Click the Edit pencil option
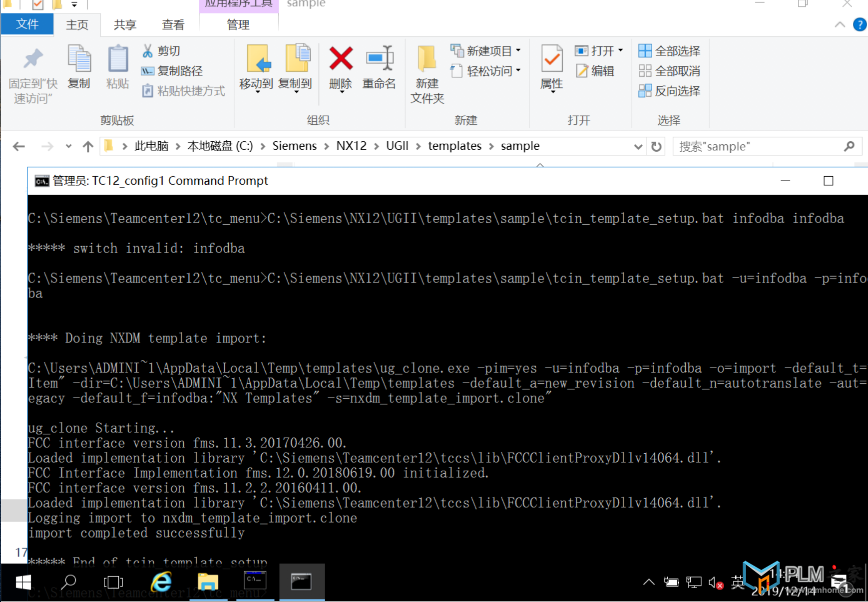Image resolution: width=868 pixels, height=602 pixels. pos(595,71)
